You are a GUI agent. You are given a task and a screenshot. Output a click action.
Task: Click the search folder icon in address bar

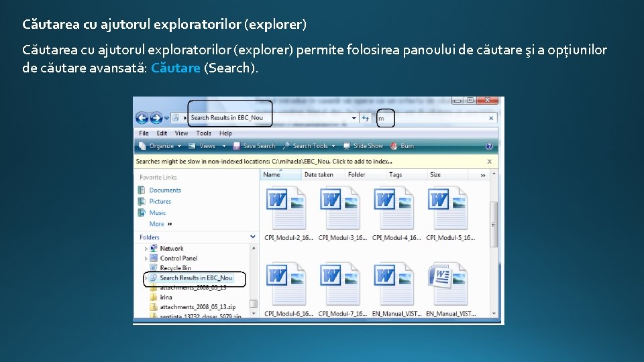(x=176, y=118)
